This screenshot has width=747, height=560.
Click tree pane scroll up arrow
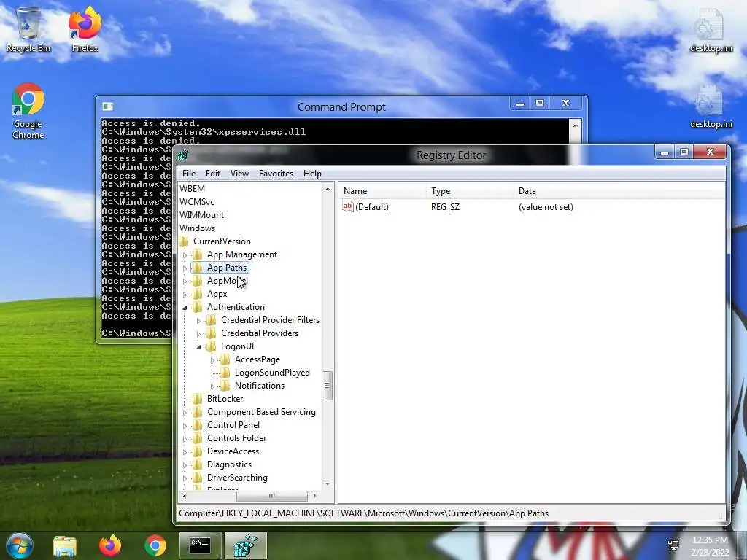pyautogui.click(x=328, y=190)
